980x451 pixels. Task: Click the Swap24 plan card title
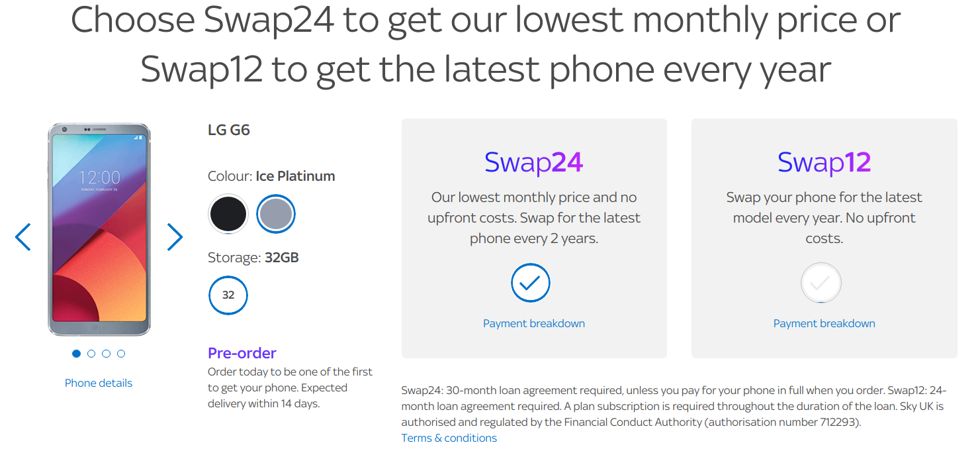point(534,162)
